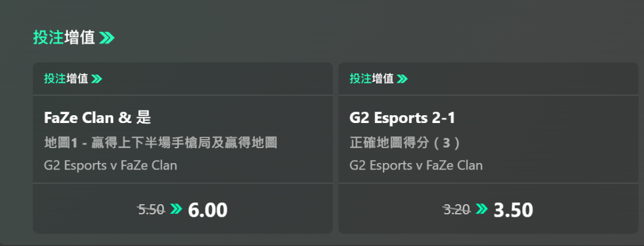Screen dimensions: 644x246
Task: Open the G2 Esports v FaZe Clan match link in the right card
Action: coord(416,165)
